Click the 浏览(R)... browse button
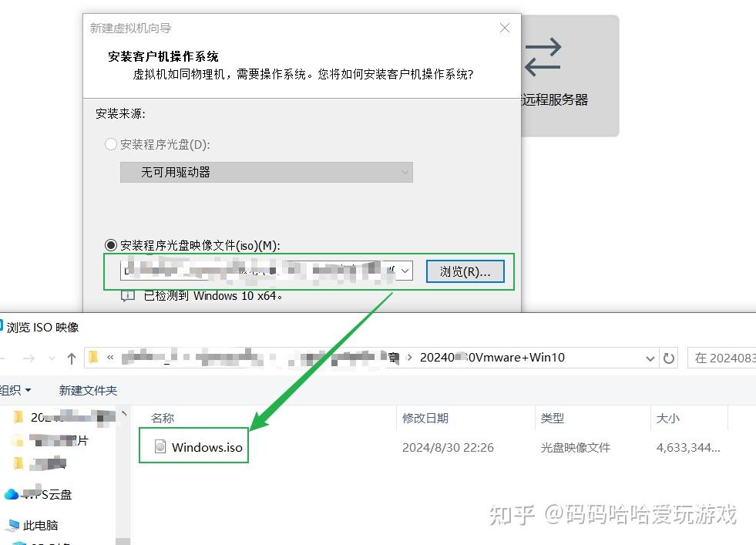This screenshot has height=545, width=756. 465,271
